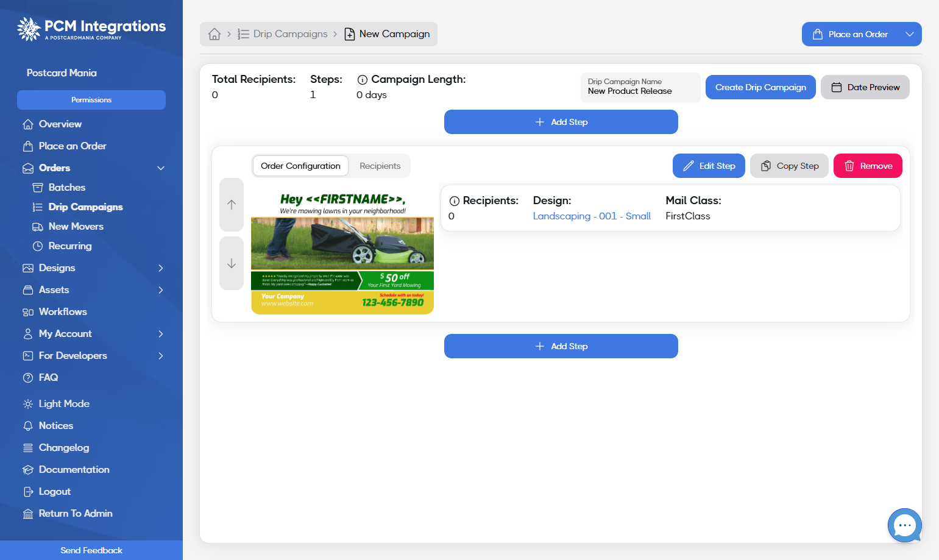
Task: Open the chat support bubble
Action: point(904,525)
